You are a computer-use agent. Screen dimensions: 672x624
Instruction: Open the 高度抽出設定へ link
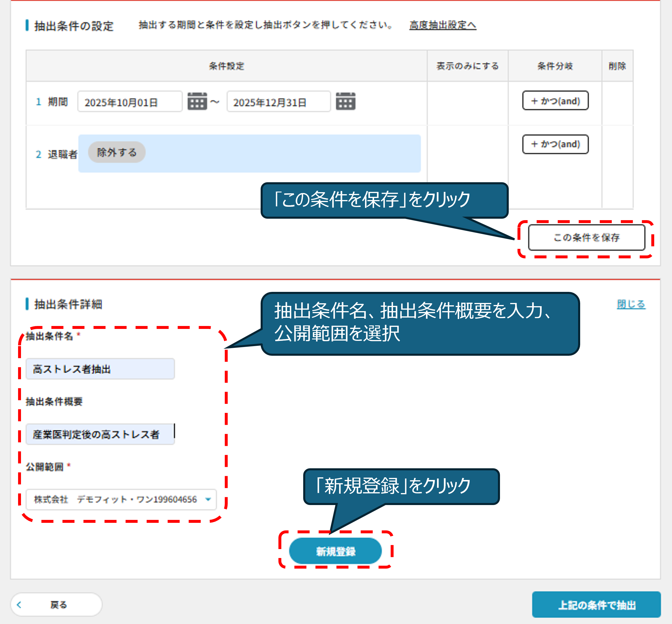click(443, 25)
